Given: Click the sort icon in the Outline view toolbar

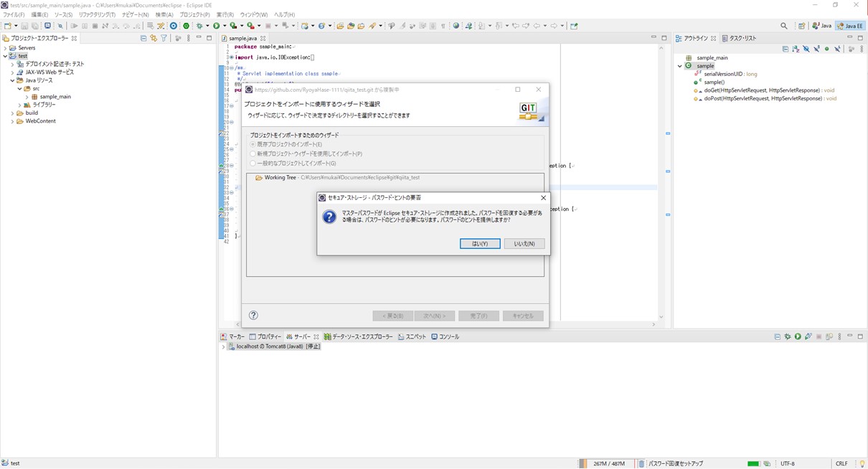Looking at the screenshot, I should pyautogui.click(x=796, y=48).
